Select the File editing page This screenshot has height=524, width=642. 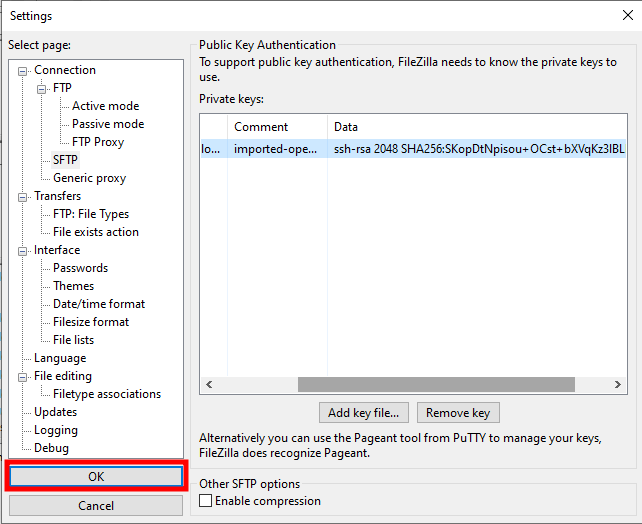(63, 376)
